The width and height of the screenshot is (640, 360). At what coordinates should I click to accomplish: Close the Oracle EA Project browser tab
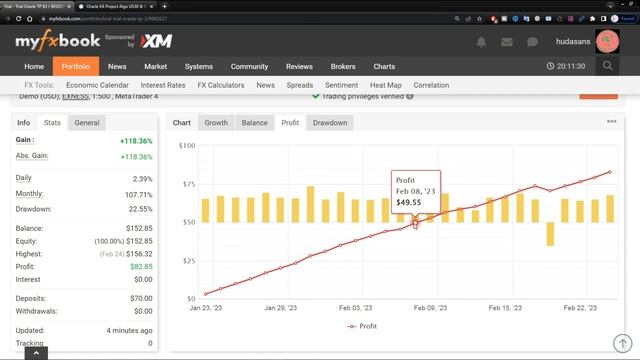tap(151, 7)
